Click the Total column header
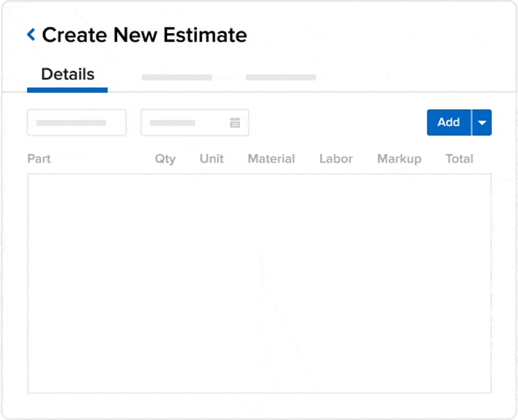The height and width of the screenshot is (420, 518). (459, 159)
